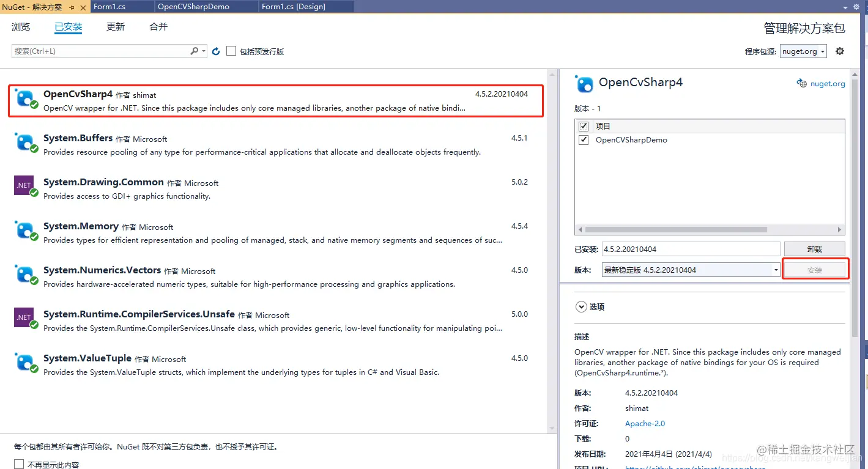Screen dimensions: 868x469
Task: Open the Form1.cs [Design] tab
Action: (x=306, y=7)
